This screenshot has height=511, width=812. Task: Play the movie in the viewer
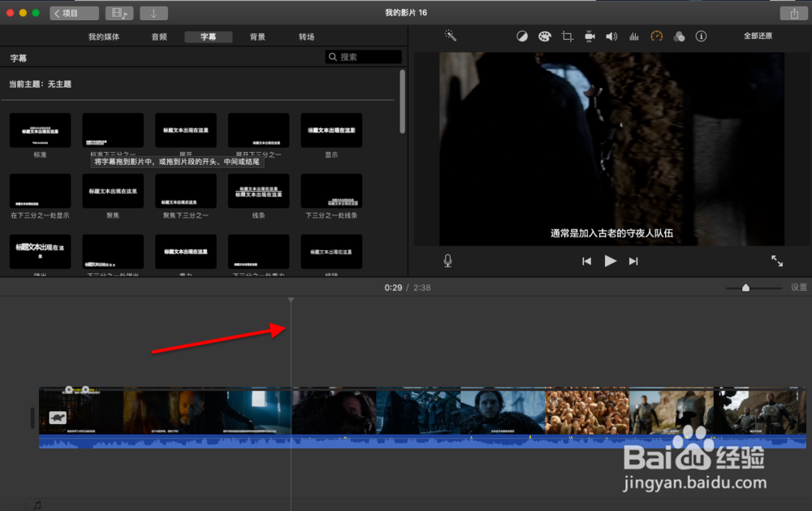[610, 261]
